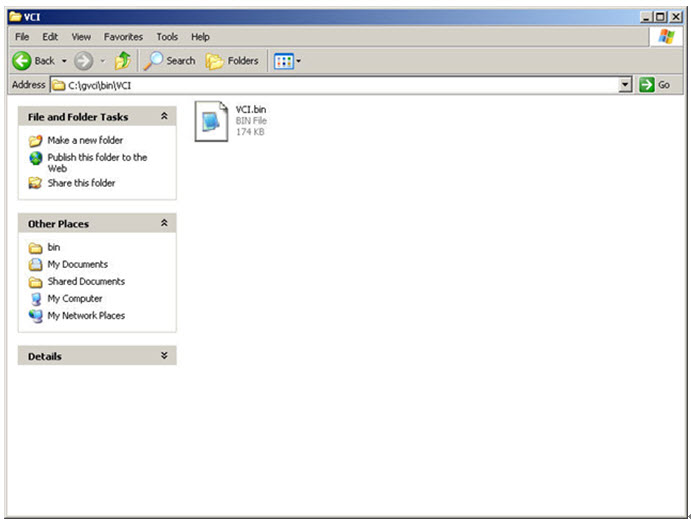Click the Go button
The height and width of the screenshot is (523, 691).
tap(655, 85)
